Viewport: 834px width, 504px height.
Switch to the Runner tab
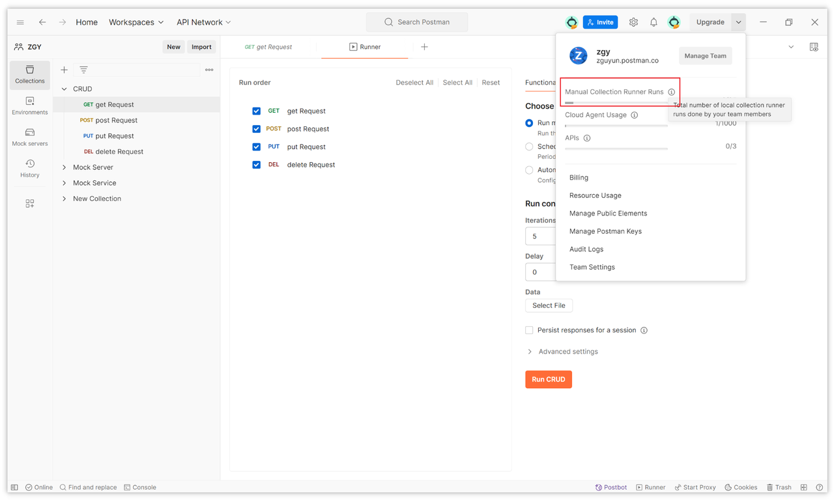(x=365, y=47)
